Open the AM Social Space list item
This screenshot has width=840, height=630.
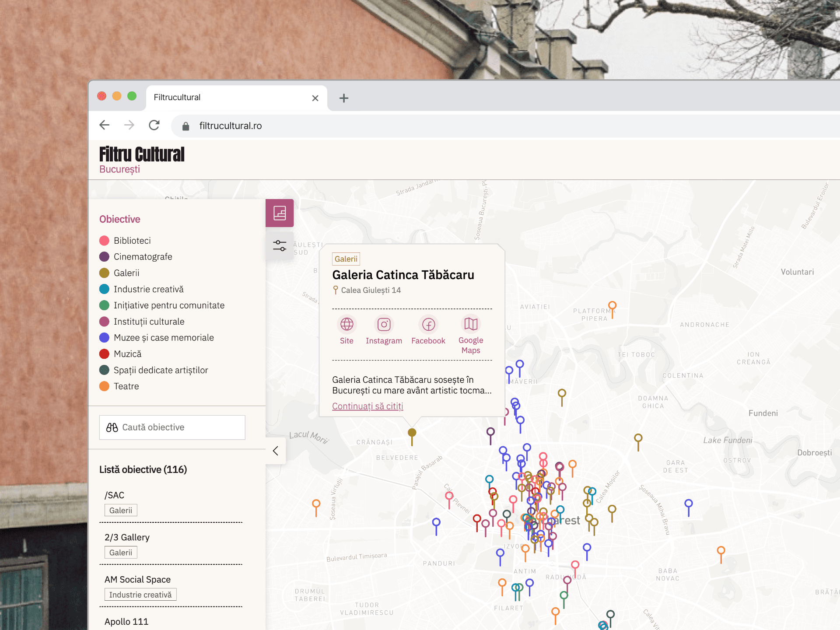(137, 580)
